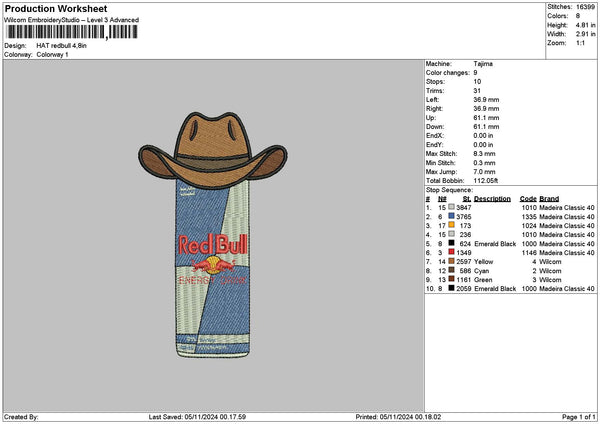Click 'Emerald Black' in the 624 stitch row
Viewport: 600px width, 424px height.
click(495, 244)
